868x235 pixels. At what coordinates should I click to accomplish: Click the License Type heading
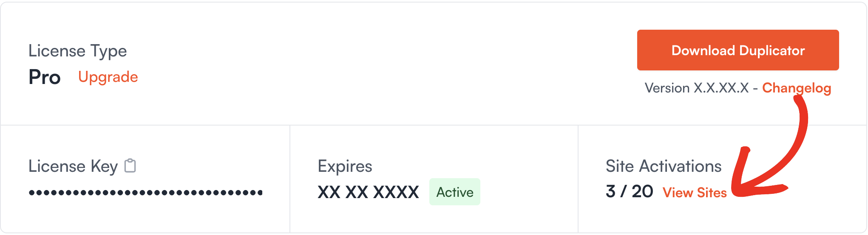78,51
